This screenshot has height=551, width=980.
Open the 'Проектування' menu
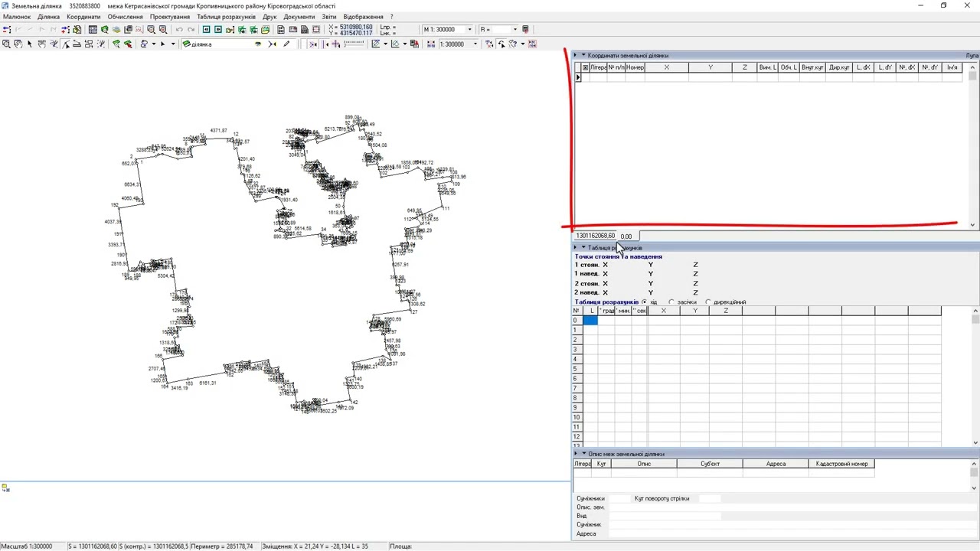(170, 16)
